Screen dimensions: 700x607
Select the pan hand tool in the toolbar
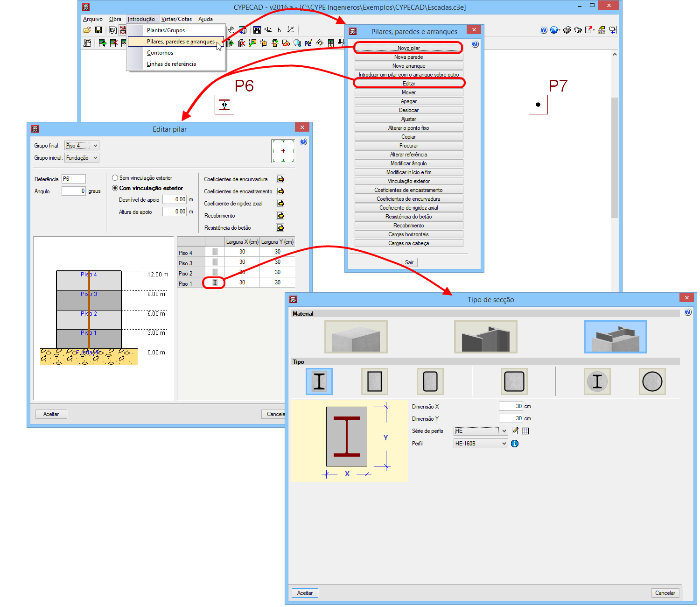231,30
